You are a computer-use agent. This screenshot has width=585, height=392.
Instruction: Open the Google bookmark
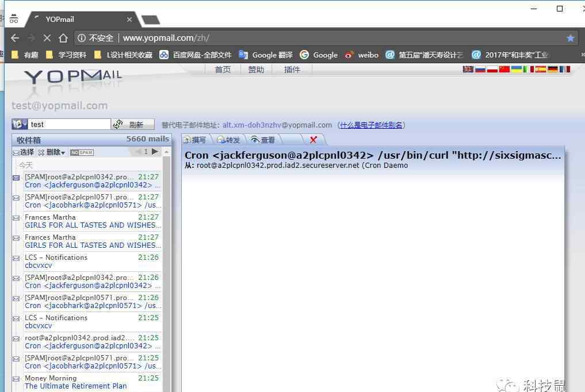(319, 55)
